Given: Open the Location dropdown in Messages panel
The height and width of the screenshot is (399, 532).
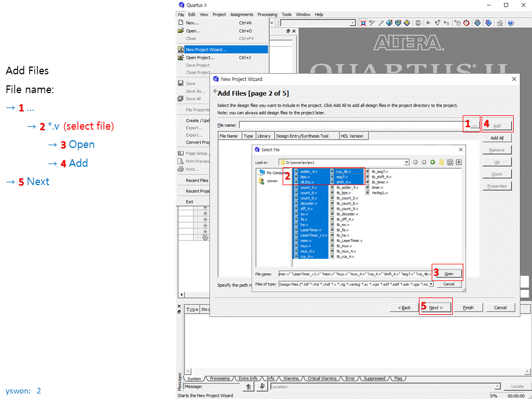Looking at the screenshot, I should (498, 386).
